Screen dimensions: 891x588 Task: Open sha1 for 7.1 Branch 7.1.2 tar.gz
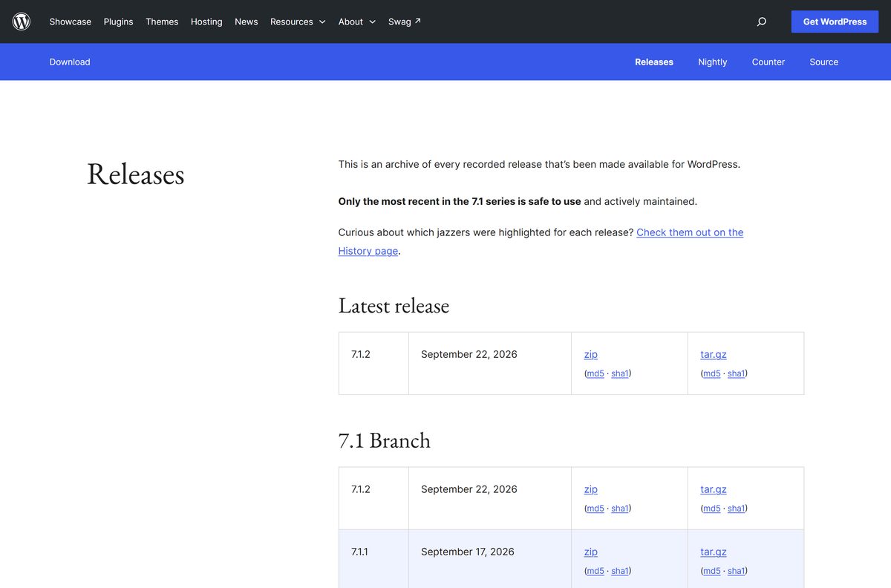737,509
